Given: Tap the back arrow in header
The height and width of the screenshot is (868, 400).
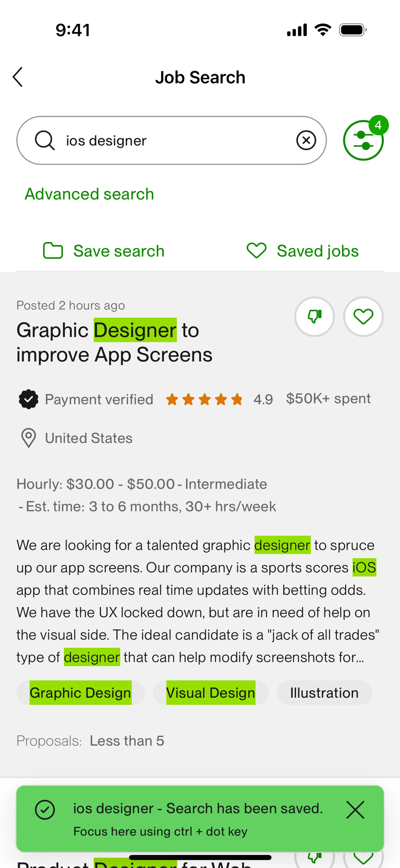Looking at the screenshot, I should tap(18, 77).
